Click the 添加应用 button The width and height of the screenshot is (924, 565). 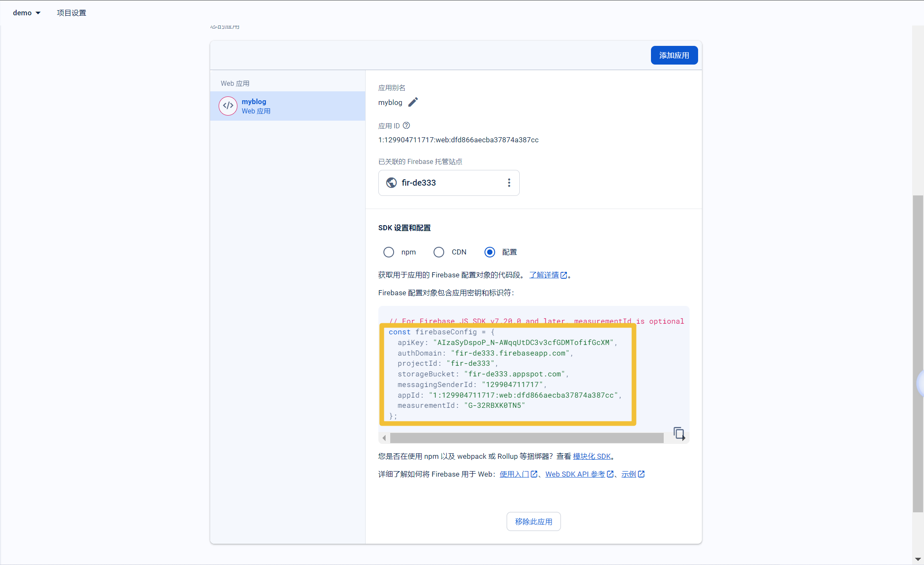tap(674, 55)
